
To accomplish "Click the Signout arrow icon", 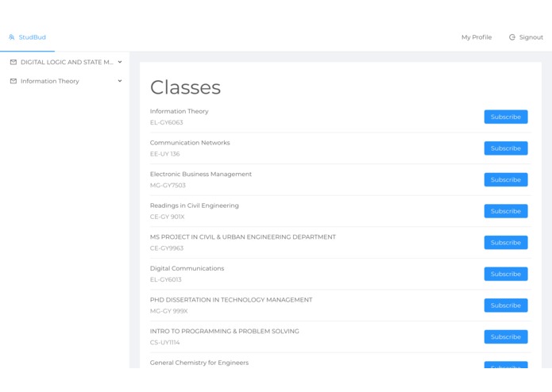I will coord(511,37).
